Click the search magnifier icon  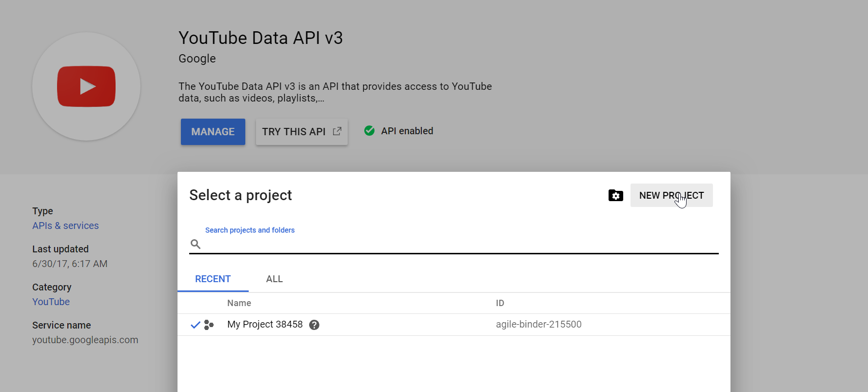point(196,244)
